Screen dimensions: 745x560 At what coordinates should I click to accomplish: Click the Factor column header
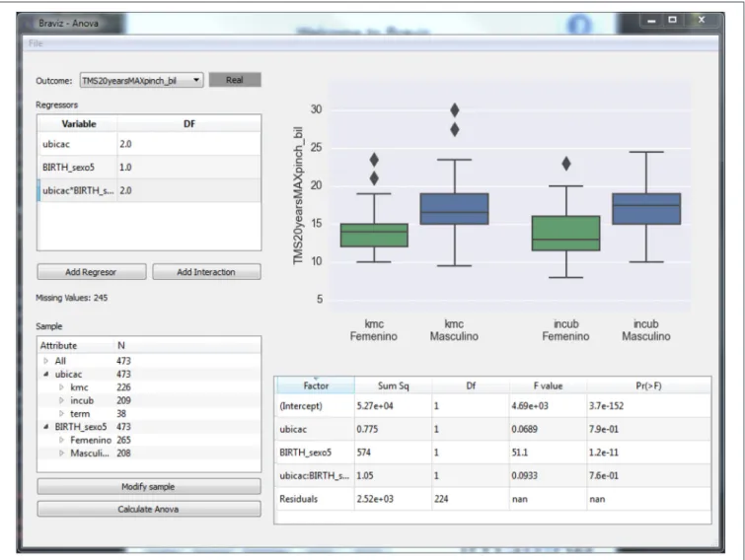[x=316, y=385]
